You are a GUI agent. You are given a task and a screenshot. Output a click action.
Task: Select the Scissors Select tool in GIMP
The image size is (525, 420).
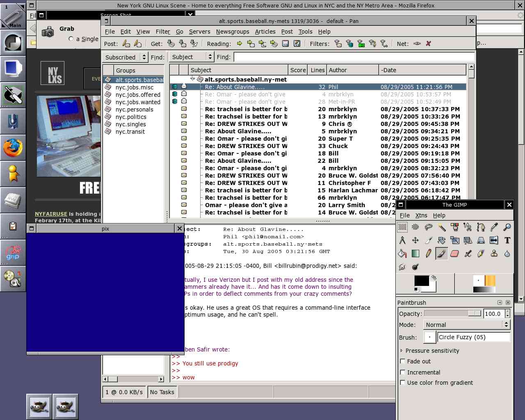point(468,227)
